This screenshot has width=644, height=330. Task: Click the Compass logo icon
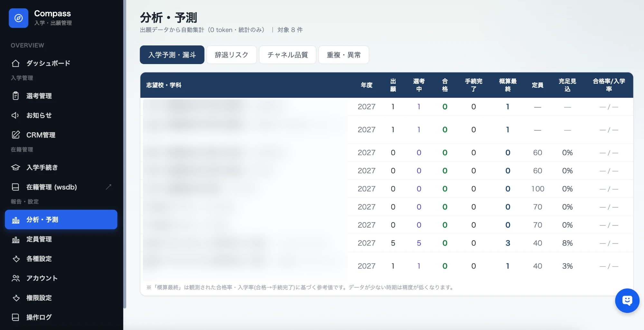[x=18, y=18]
